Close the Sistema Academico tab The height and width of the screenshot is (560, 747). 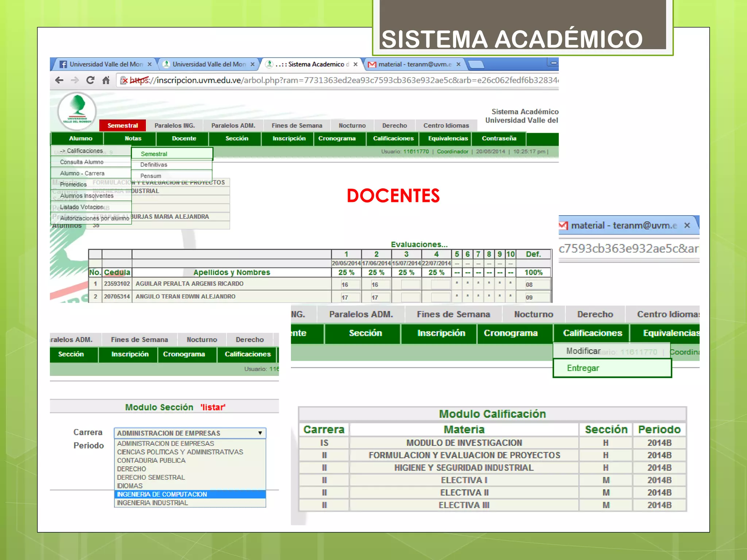(355, 65)
